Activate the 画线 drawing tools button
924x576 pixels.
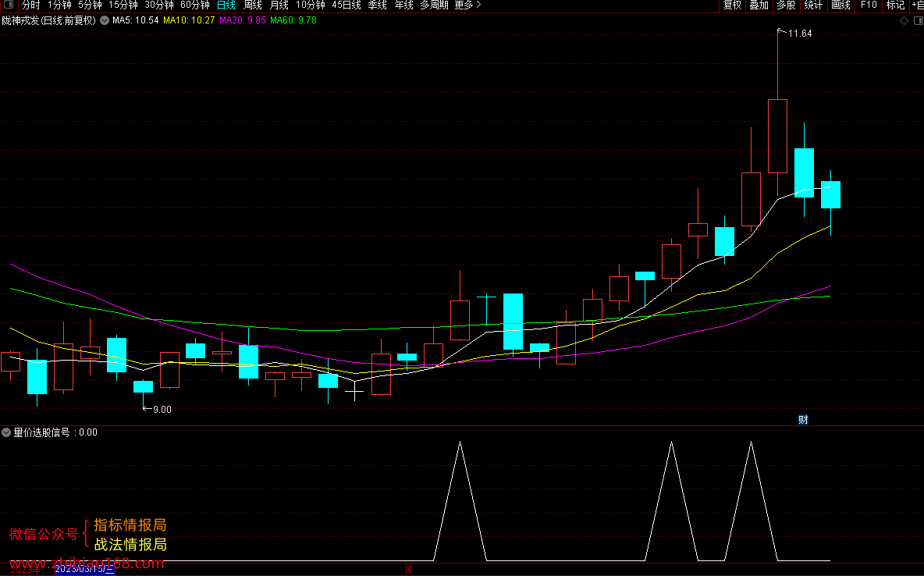click(x=840, y=5)
